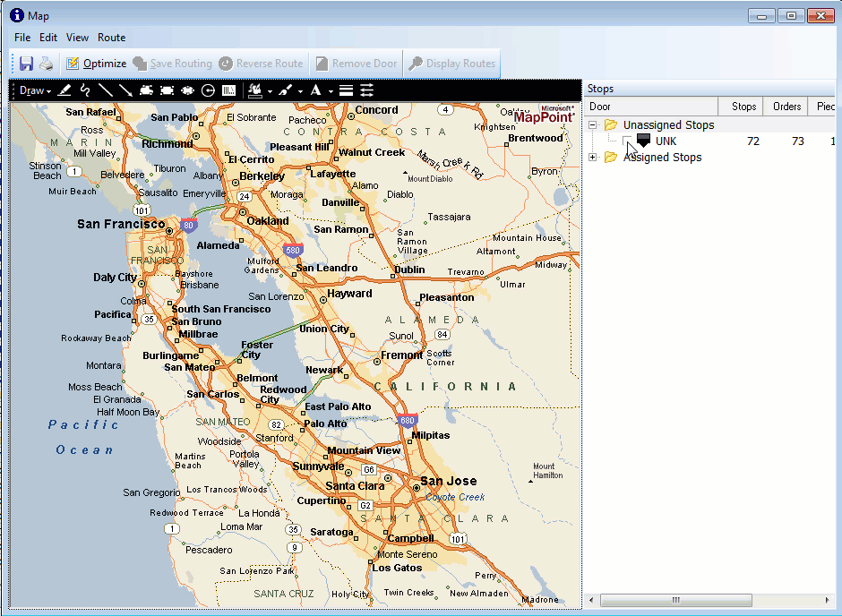
Task: Click the black UNK door marker icon
Action: tap(643, 141)
